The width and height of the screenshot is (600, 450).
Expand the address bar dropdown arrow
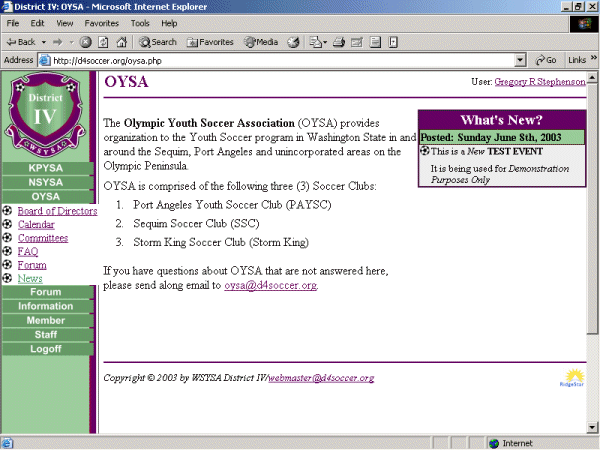pos(521,60)
